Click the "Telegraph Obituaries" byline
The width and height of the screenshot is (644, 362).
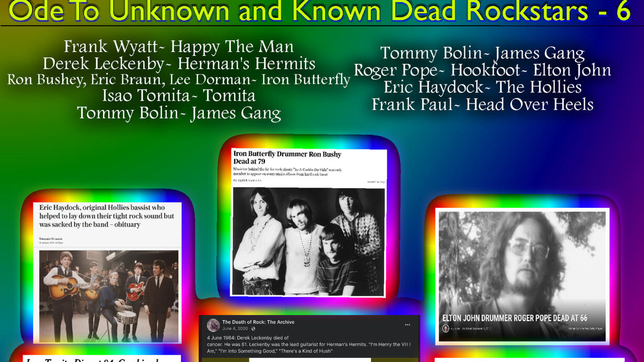coord(51,239)
